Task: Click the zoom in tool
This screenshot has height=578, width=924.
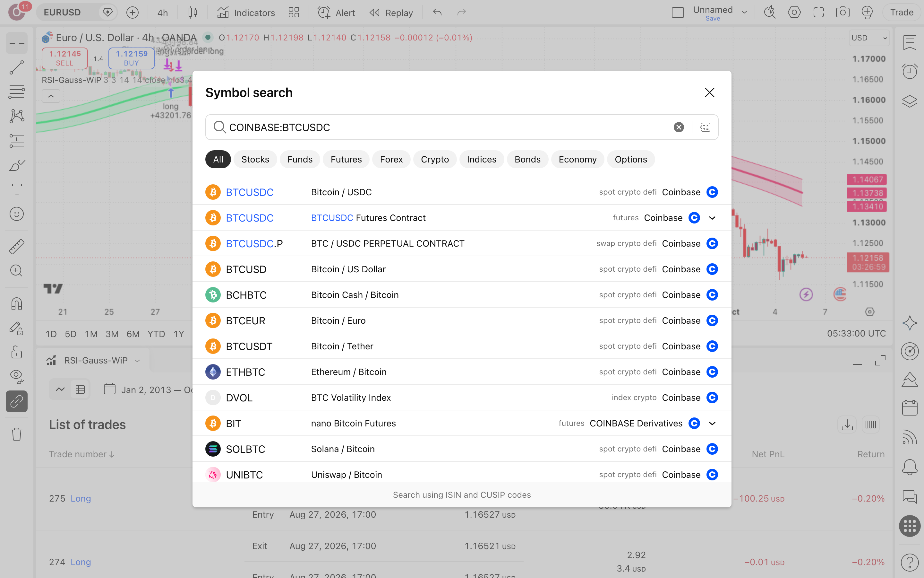Action: 17,271
